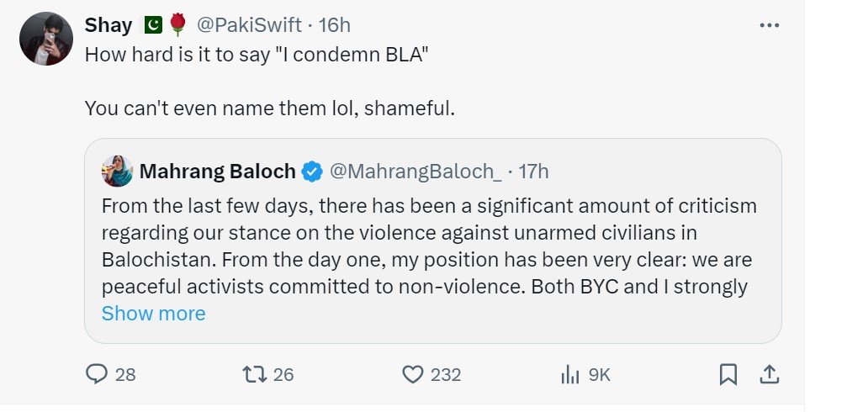Like the tweet with the heart icon
Image resolution: width=868 pixels, height=412 pixels.
[x=412, y=374]
